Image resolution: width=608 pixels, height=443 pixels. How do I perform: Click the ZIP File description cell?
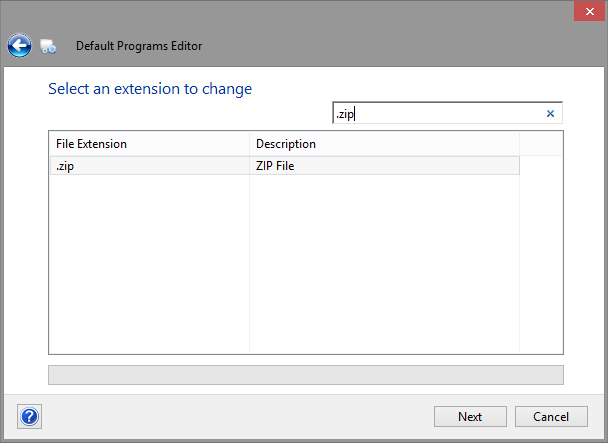[383, 166]
